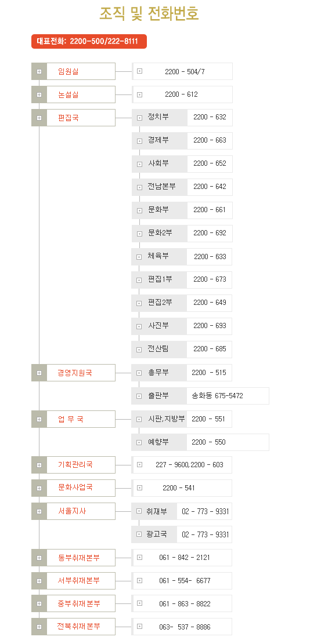Select the 경영지원국 department box
310x644 pixels.
pyautogui.click(x=73, y=373)
